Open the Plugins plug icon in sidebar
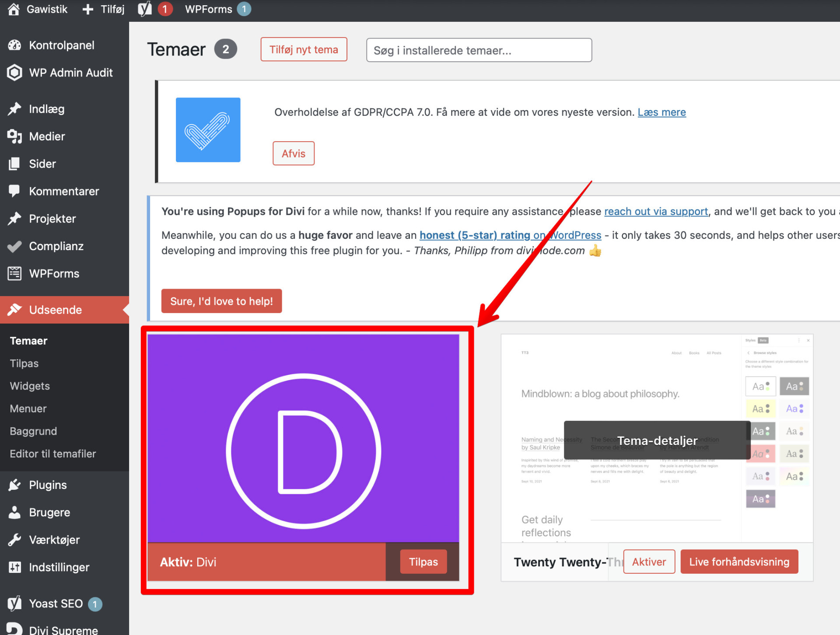 point(14,485)
